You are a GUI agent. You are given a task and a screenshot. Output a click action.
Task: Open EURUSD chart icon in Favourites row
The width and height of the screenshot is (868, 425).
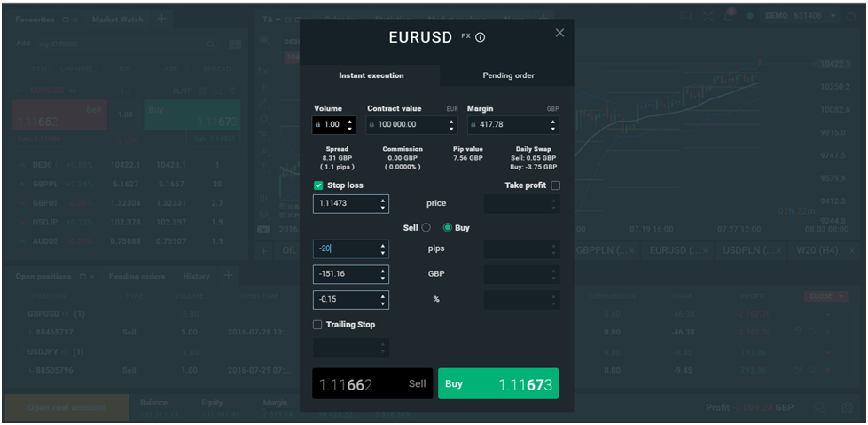tap(218, 91)
